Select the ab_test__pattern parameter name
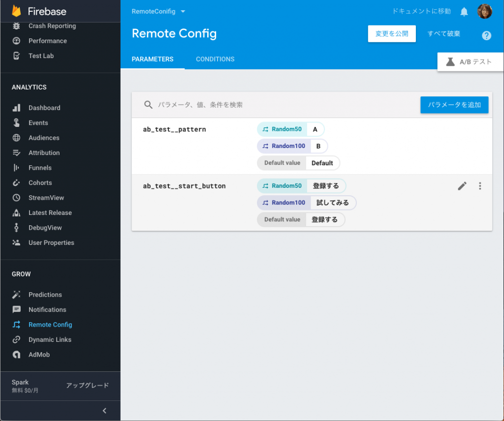504x421 pixels. pyautogui.click(x=174, y=129)
